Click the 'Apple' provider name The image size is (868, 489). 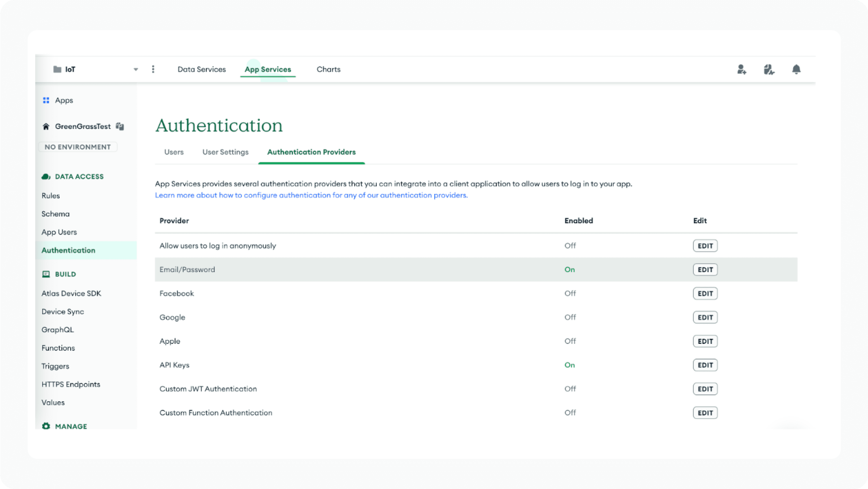tap(170, 342)
